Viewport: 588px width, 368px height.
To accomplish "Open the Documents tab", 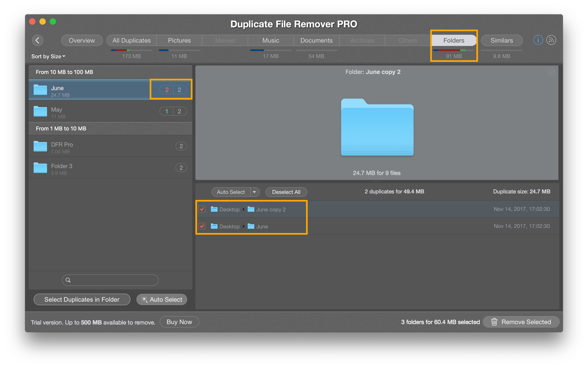I will point(316,40).
